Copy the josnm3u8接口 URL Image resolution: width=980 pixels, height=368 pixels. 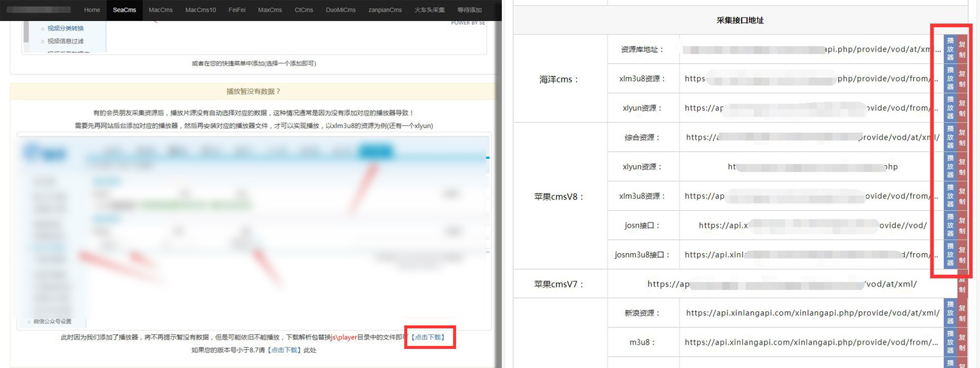click(x=962, y=254)
